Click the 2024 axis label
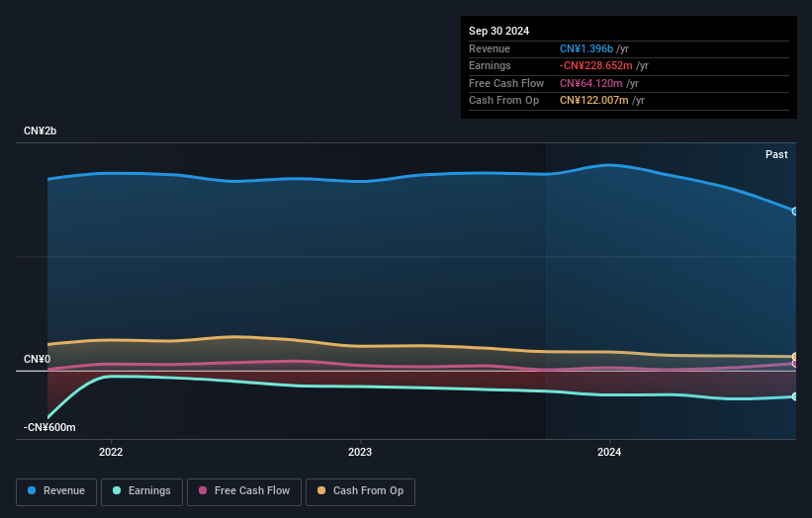 [x=609, y=453]
